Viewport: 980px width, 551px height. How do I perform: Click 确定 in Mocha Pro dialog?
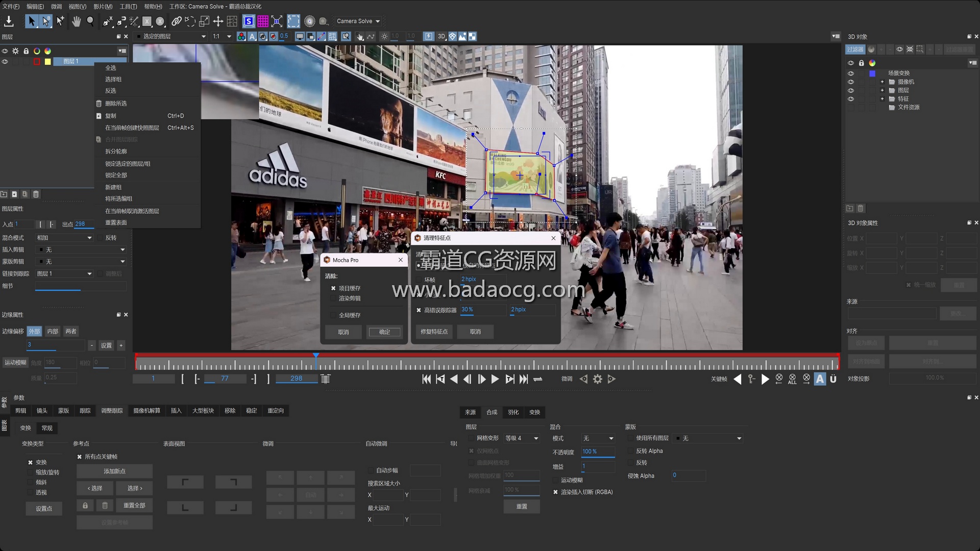(x=384, y=332)
